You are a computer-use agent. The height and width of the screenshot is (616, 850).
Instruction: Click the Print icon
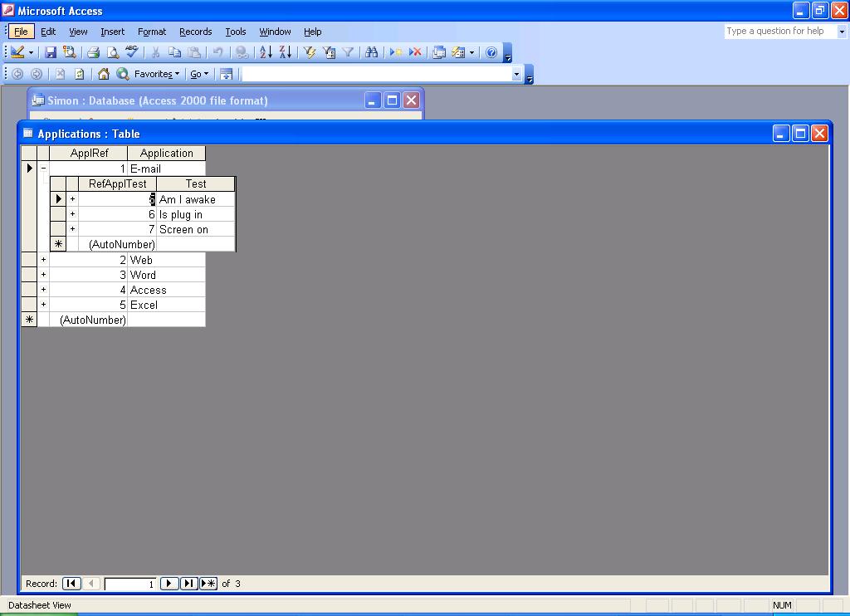(93, 52)
